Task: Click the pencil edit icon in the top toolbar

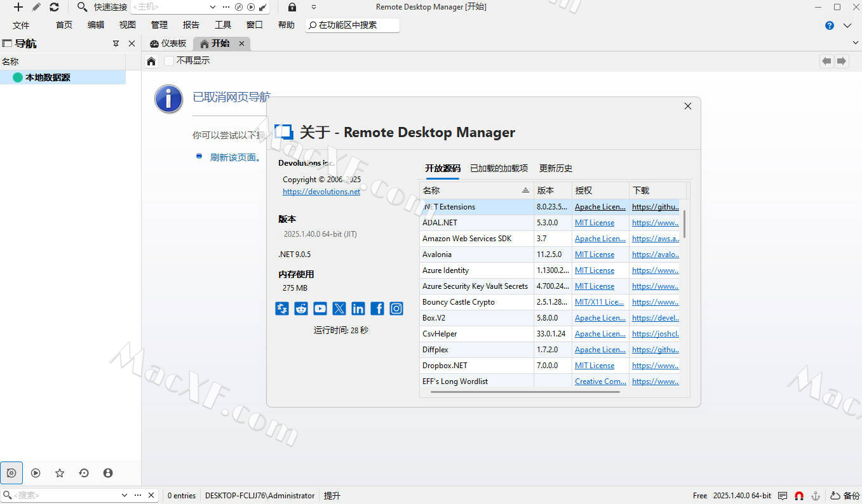Action: 36,7
